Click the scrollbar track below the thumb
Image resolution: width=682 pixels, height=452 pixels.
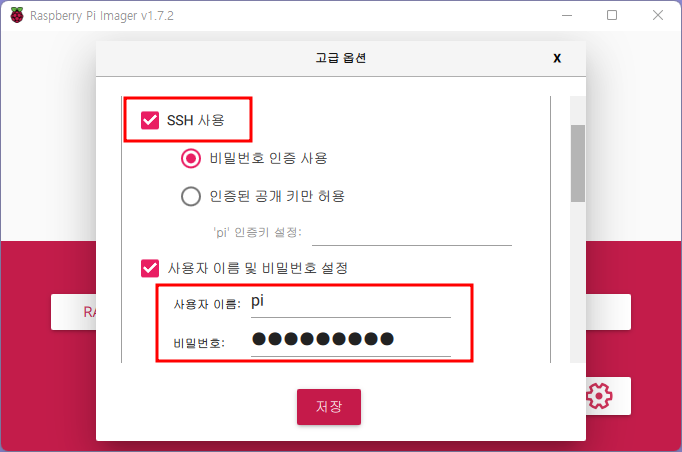click(x=578, y=282)
